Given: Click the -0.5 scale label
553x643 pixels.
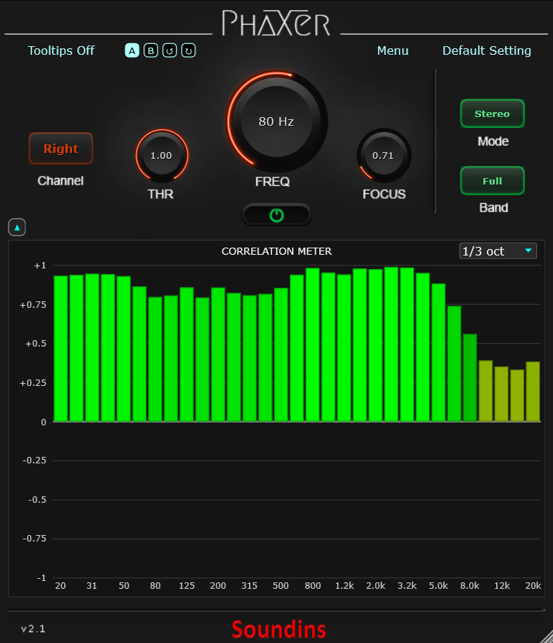Looking at the screenshot, I should (x=37, y=500).
